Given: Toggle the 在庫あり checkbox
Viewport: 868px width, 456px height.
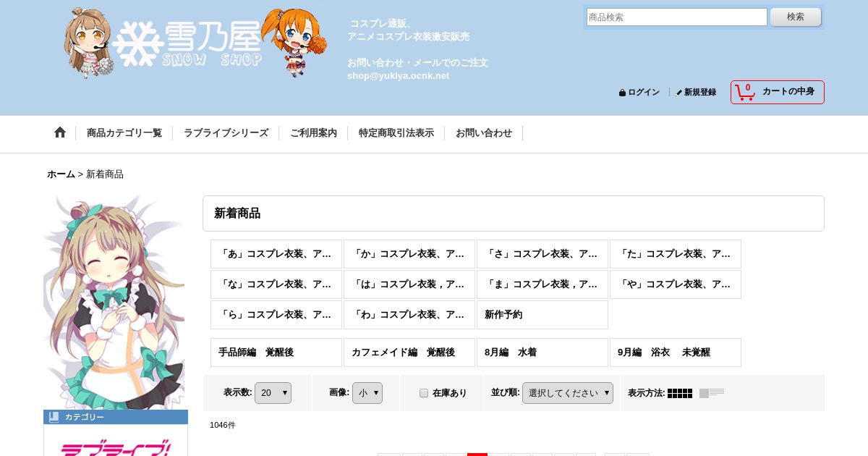Looking at the screenshot, I should [424, 393].
